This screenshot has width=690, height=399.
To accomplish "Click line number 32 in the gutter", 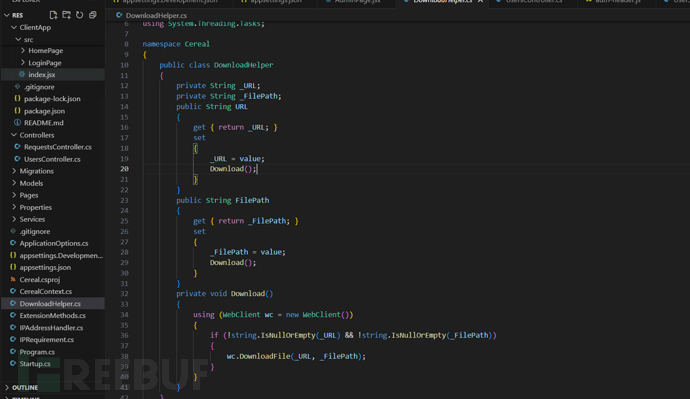I will coord(124,294).
